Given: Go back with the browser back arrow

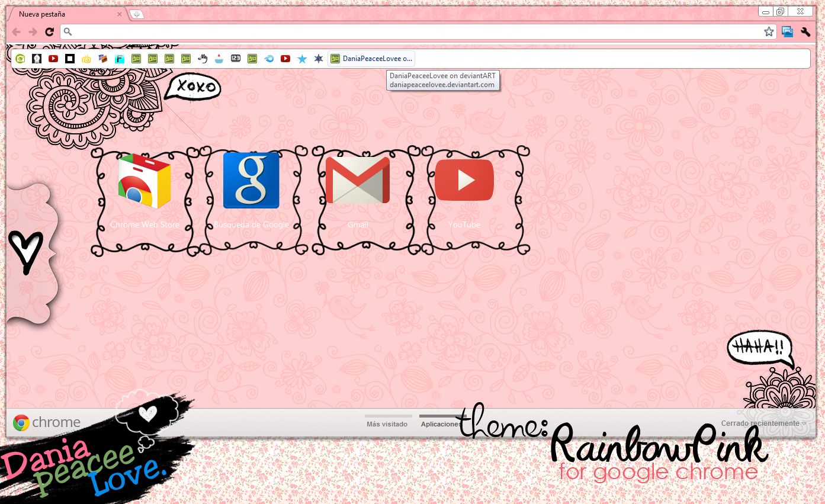Looking at the screenshot, I should tap(17, 32).
